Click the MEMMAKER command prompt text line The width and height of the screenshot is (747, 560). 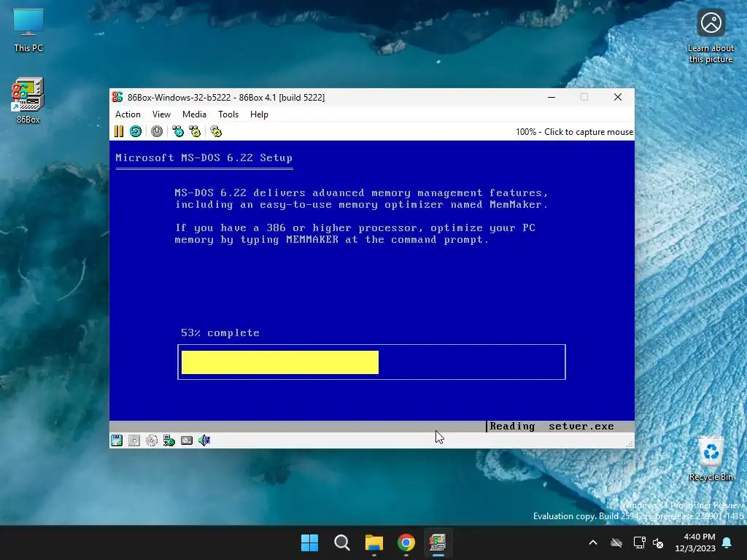pyautogui.click(x=332, y=239)
